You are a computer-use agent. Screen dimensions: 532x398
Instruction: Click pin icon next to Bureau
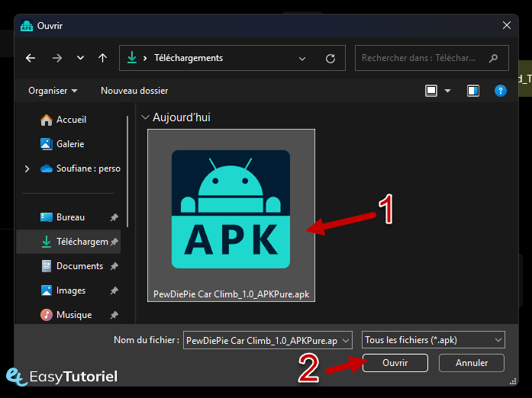[114, 217]
